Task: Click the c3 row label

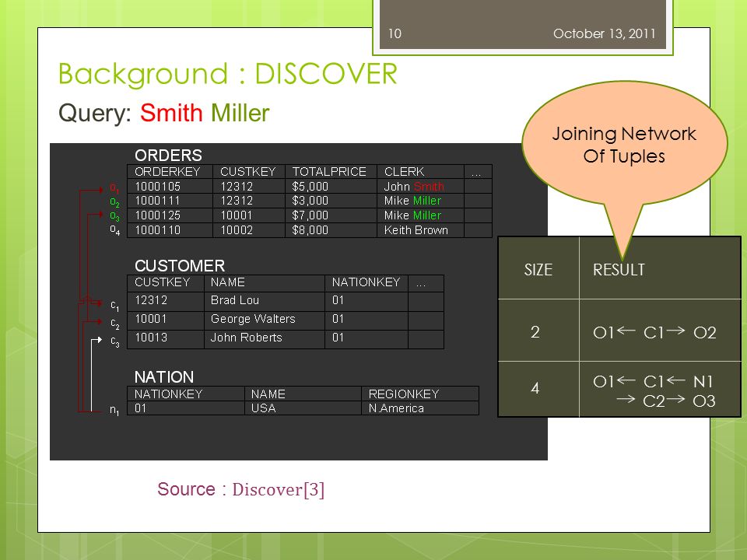Action: coord(115,341)
